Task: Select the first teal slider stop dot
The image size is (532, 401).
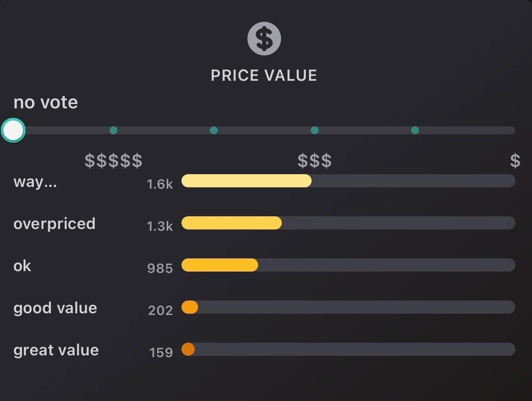Action: 113,130
